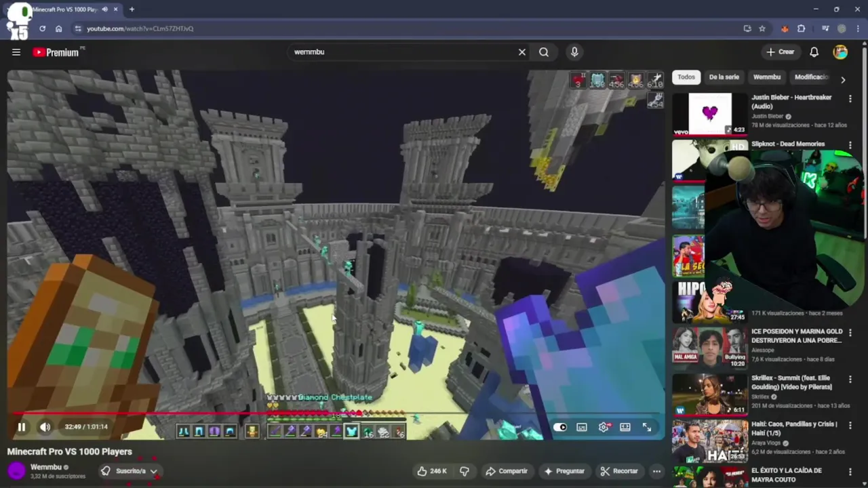This screenshot has width=868, height=488.
Task: Close the Minecraft Pro VS 1000 Players tab
Action: tap(116, 9)
